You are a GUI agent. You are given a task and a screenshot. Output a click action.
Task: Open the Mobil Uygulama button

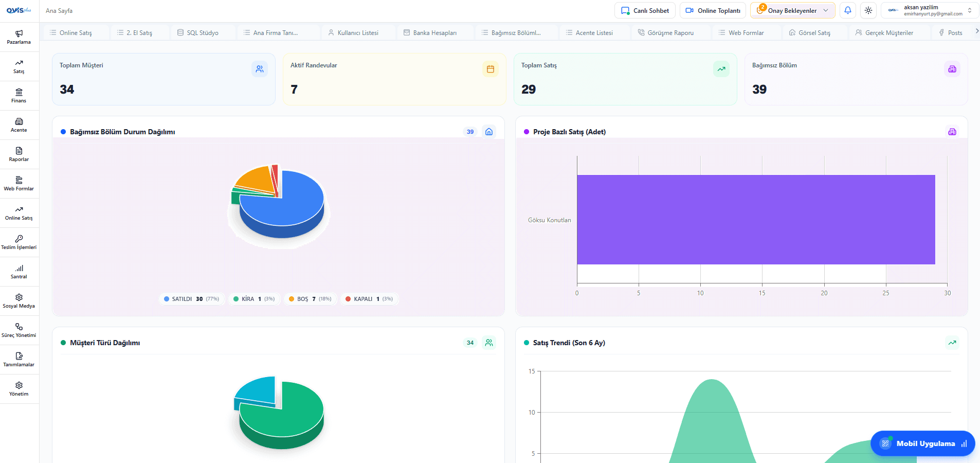tap(922, 443)
